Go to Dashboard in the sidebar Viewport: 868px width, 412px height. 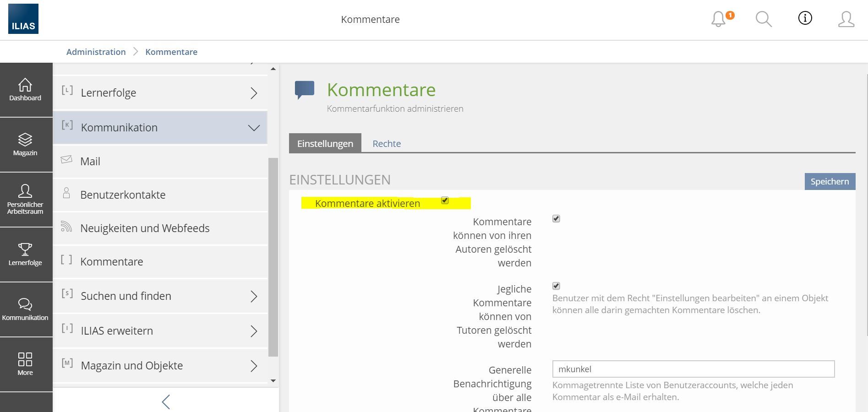point(25,90)
